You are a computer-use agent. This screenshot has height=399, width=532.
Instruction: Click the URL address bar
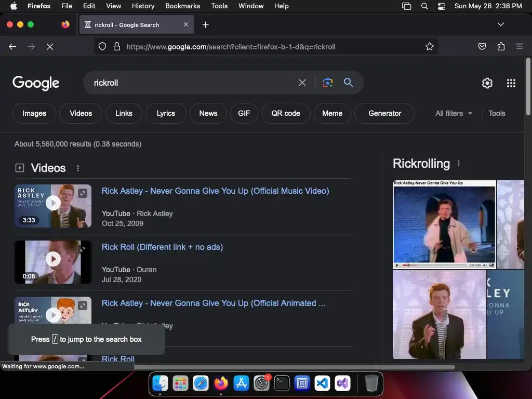[264, 47]
